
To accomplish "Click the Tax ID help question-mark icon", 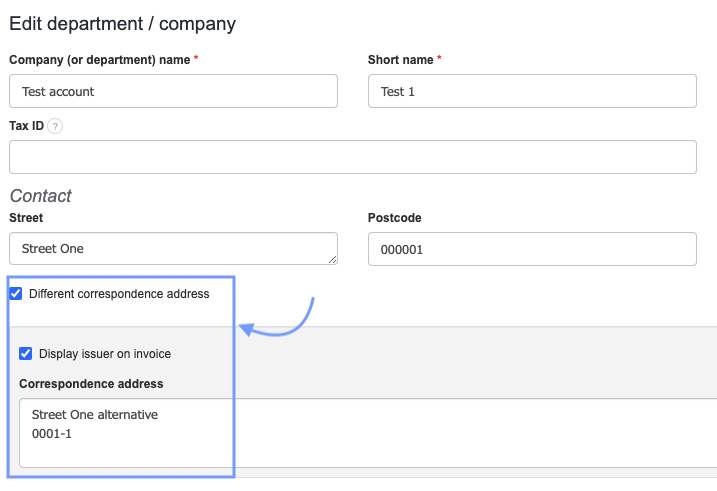I will click(x=55, y=126).
